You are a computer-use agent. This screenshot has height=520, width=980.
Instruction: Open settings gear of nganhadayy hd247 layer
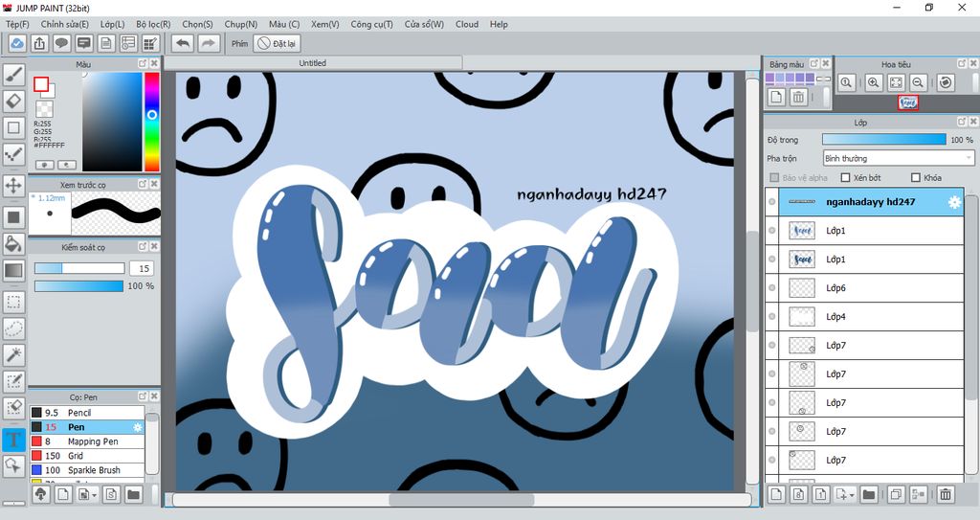tap(954, 202)
